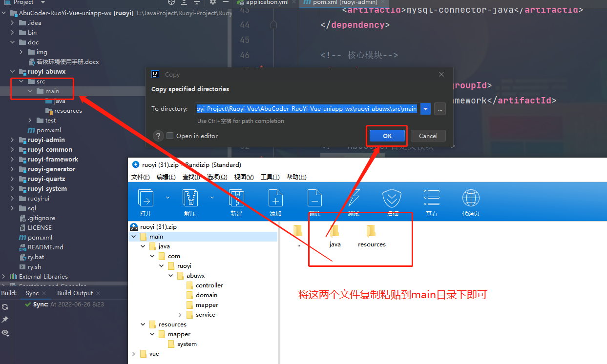Select the main folder in project tree
This screenshot has width=607, height=364.
click(x=52, y=91)
